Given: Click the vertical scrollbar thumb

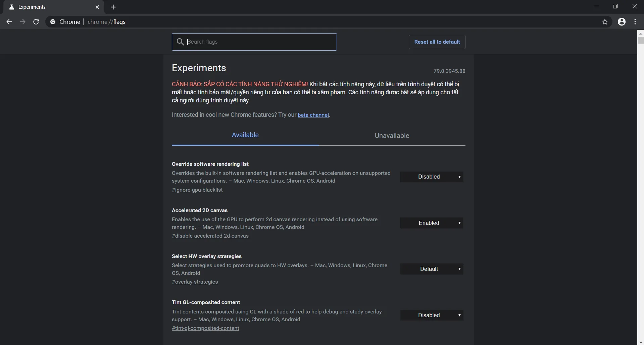Looking at the screenshot, I should click(x=641, y=40).
